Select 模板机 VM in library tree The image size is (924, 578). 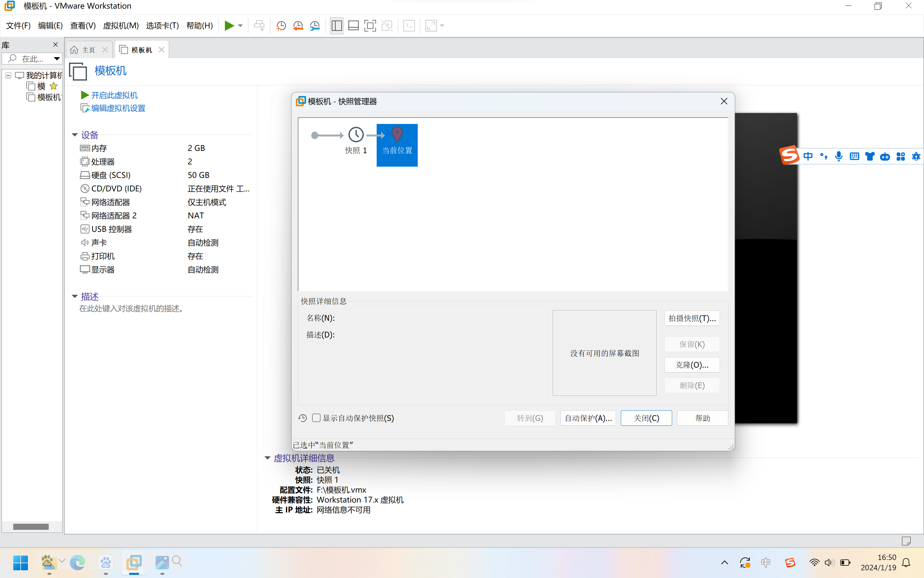point(44,97)
